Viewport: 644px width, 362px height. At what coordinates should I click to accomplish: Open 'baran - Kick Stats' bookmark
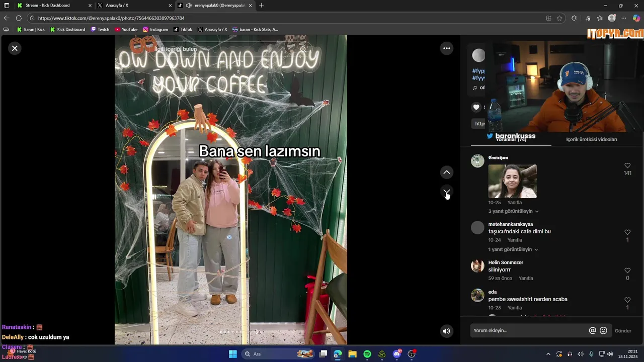(255, 29)
